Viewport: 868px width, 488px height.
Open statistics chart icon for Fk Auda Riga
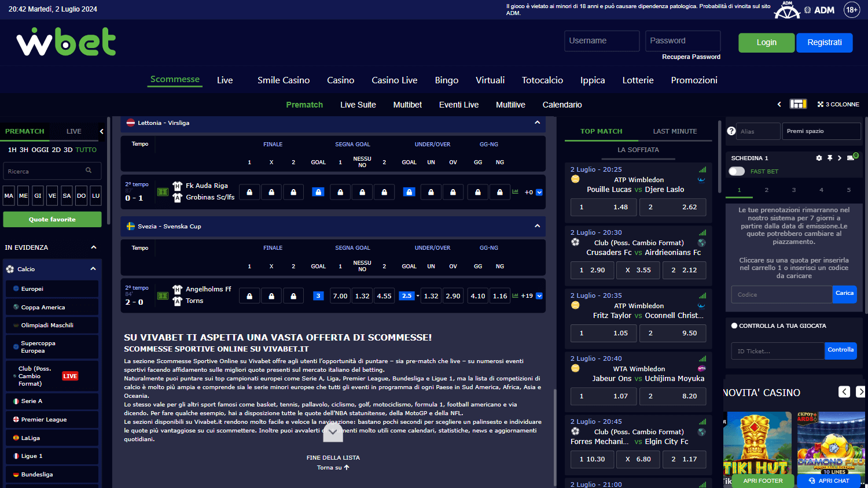point(515,191)
